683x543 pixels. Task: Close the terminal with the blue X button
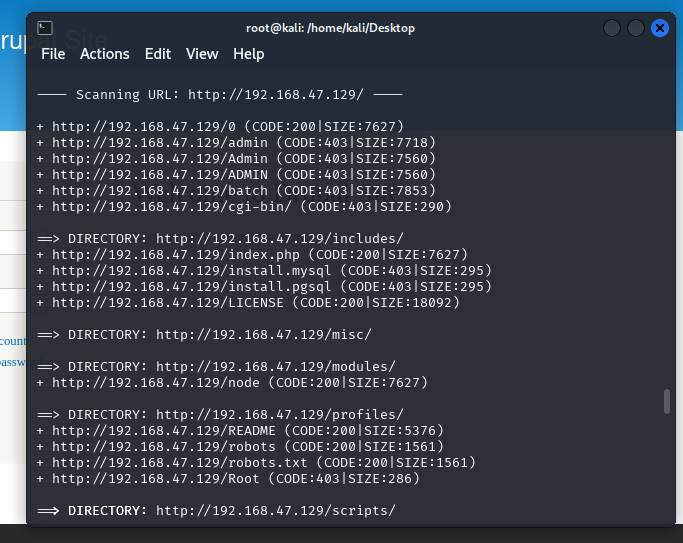(660, 28)
